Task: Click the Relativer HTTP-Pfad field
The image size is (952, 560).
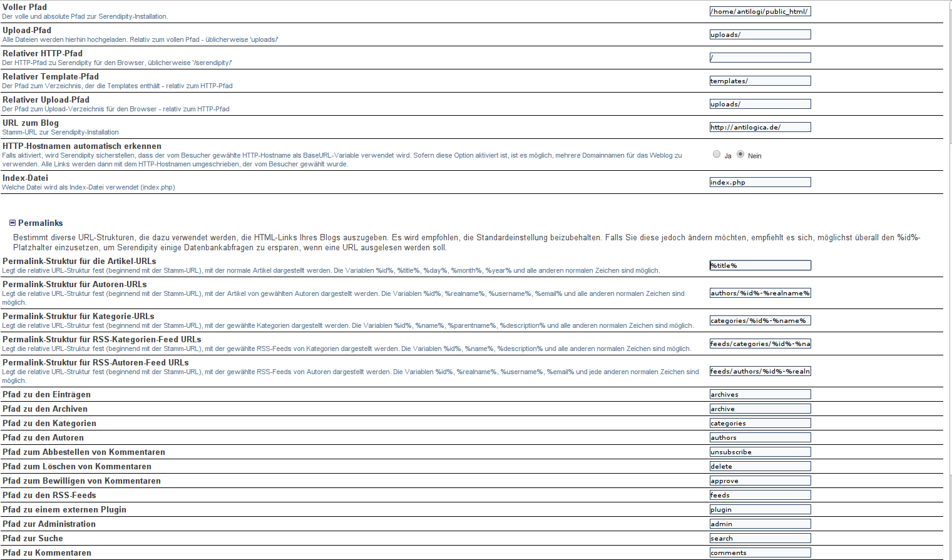Action: click(760, 58)
